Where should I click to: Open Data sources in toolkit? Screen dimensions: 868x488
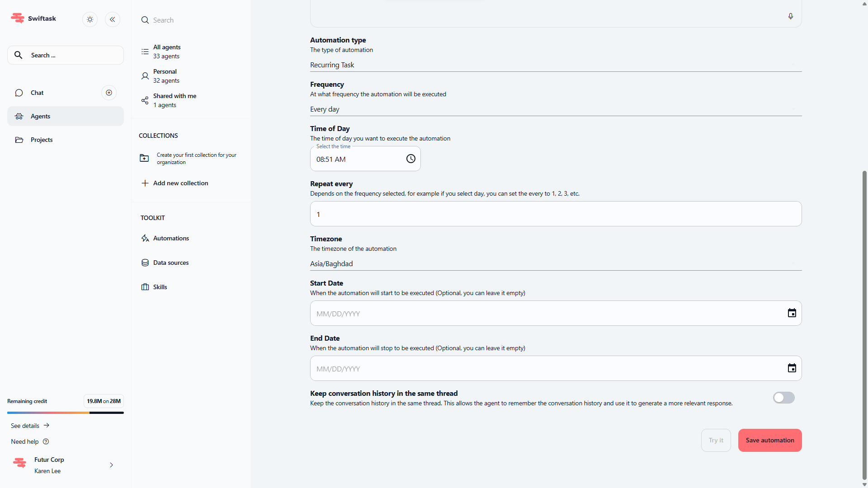[171, 263]
